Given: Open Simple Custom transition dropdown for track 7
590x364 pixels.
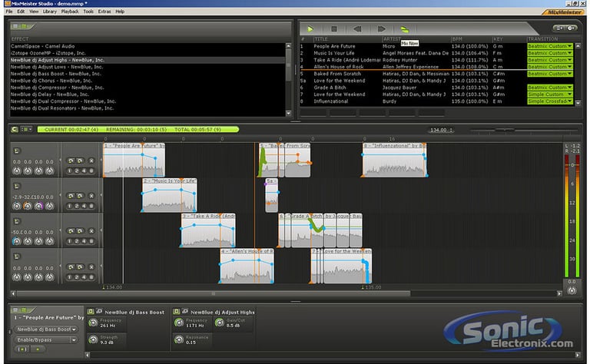Looking at the screenshot, I should 550,94.
